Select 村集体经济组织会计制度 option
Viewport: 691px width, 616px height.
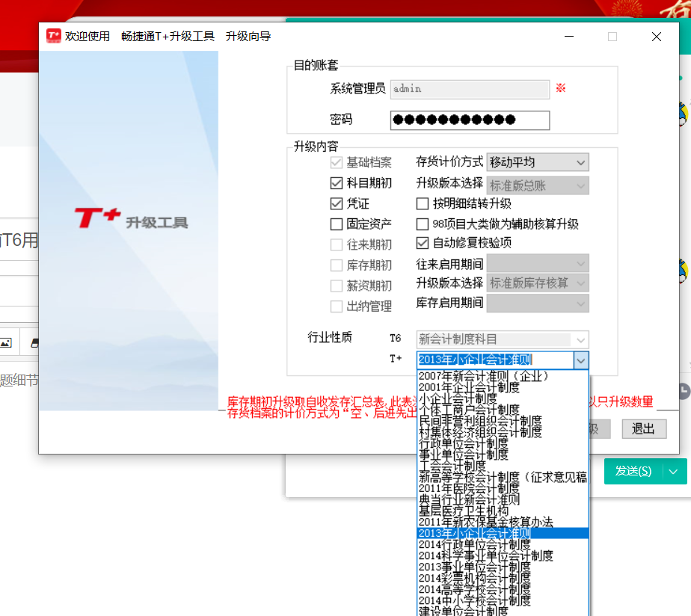[x=503, y=432]
